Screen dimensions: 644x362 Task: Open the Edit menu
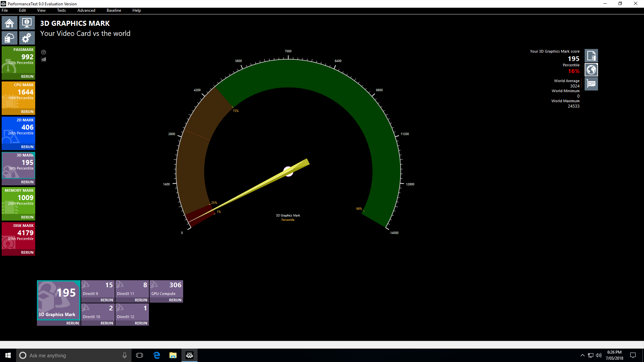(22, 10)
